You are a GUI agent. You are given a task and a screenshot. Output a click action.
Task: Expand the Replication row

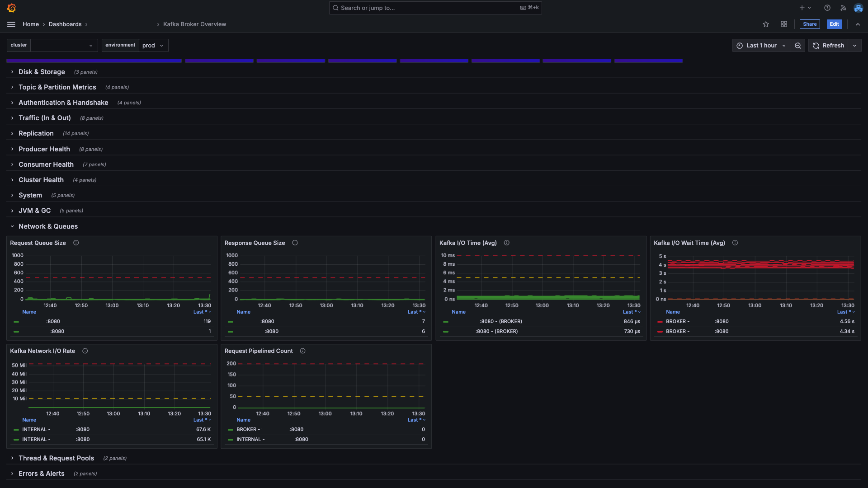pos(36,133)
